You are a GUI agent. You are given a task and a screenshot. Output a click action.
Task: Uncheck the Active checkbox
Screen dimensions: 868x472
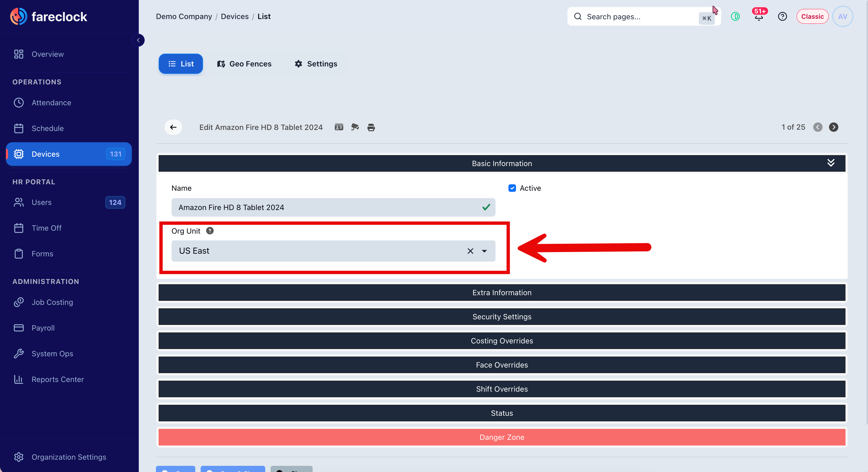512,188
